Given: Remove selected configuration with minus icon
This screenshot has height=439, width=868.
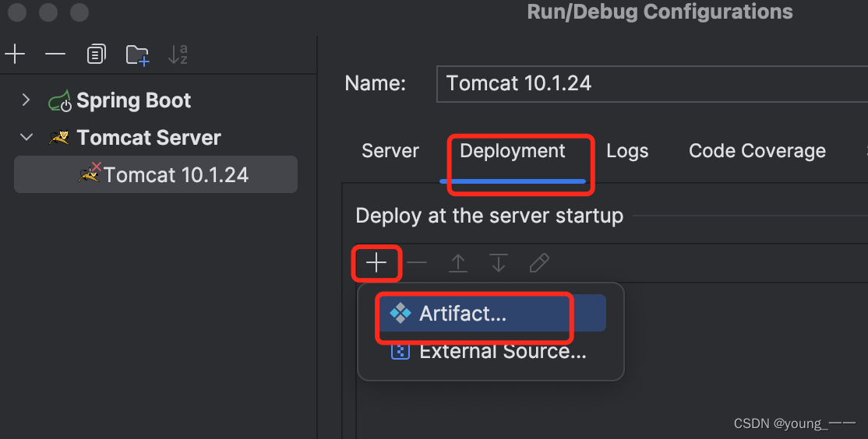Looking at the screenshot, I should [x=55, y=54].
